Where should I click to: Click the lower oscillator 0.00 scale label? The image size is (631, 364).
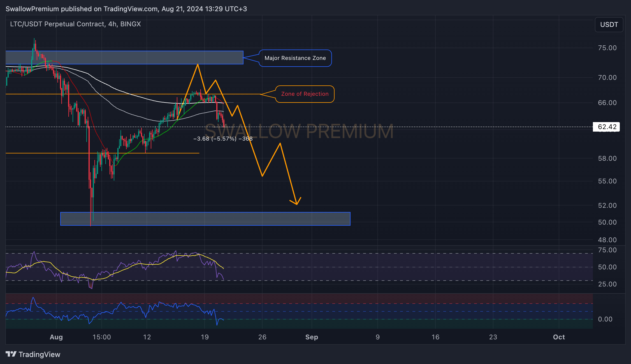coord(605,319)
